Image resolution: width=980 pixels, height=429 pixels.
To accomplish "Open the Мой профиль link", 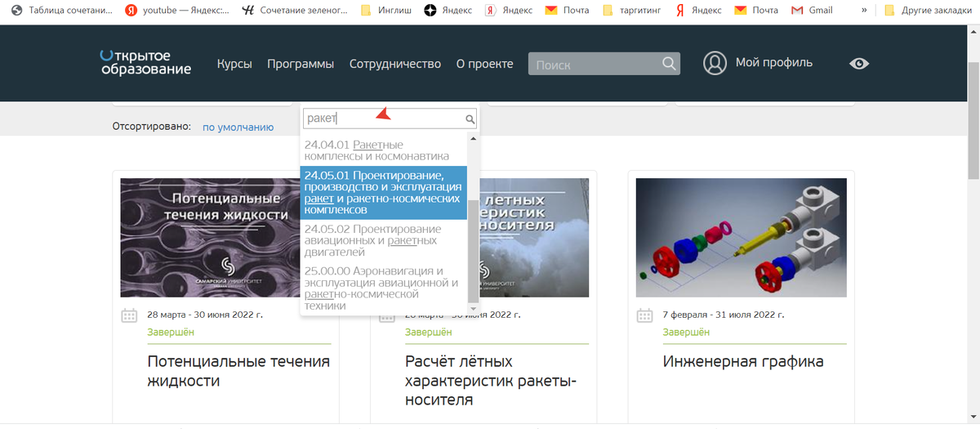I will coord(774,63).
